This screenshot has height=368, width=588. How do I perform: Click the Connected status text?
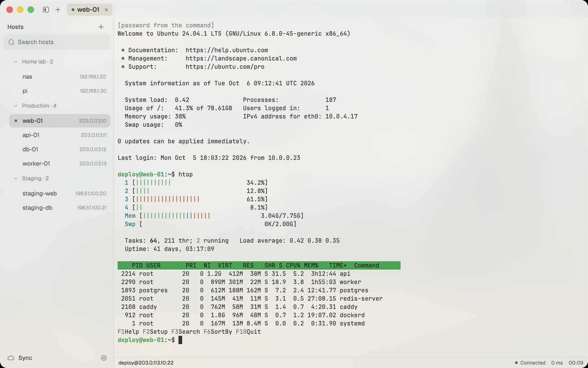533,363
